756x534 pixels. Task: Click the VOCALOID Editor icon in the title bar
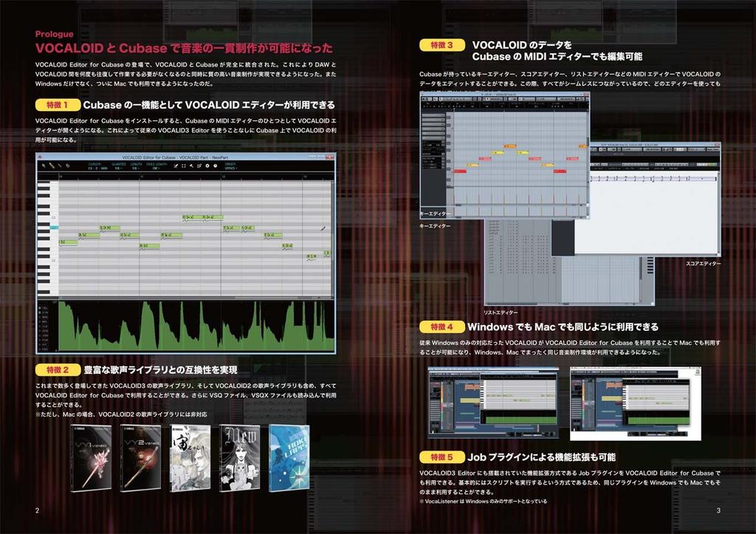[x=39, y=156]
